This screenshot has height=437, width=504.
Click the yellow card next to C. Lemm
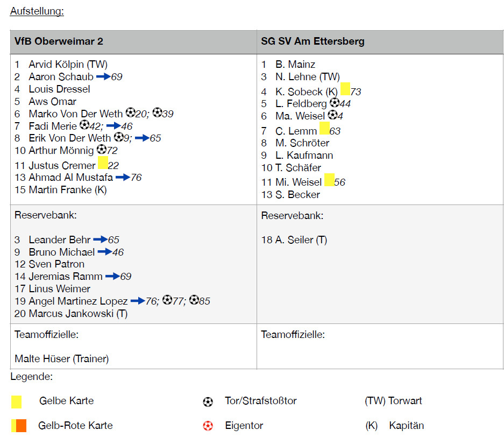(x=324, y=128)
